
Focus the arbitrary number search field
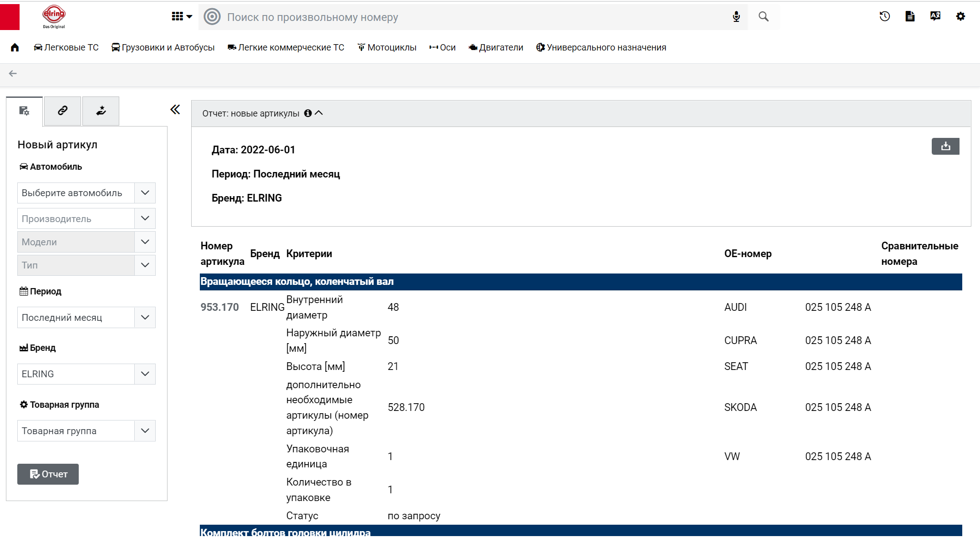point(473,17)
